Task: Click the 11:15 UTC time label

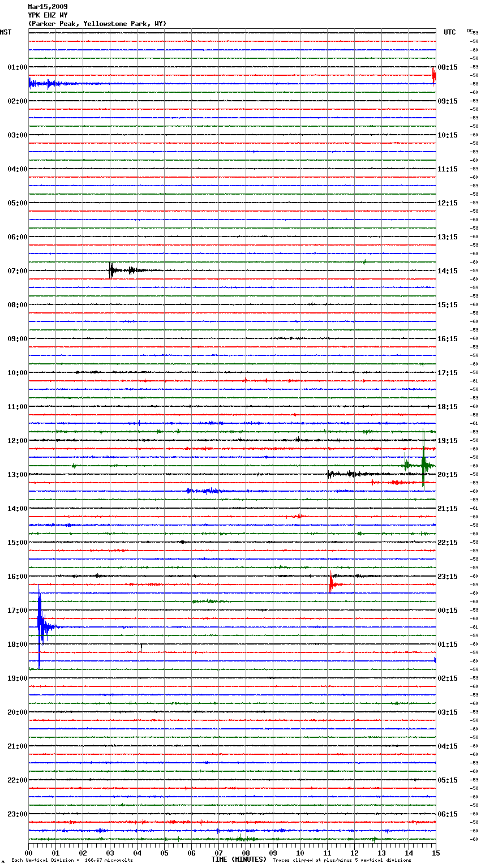Action: (x=448, y=169)
